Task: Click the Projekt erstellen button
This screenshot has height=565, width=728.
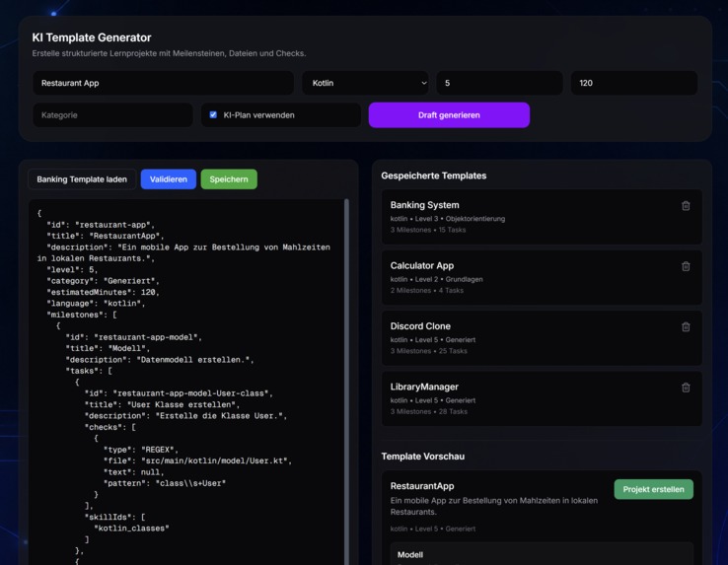Action: 653,489
